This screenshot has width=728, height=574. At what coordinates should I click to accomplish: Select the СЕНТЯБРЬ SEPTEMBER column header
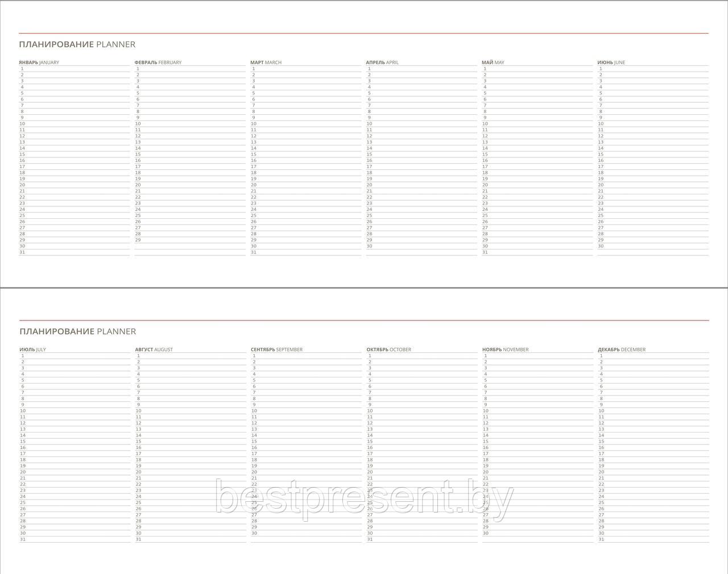[x=276, y=350]
